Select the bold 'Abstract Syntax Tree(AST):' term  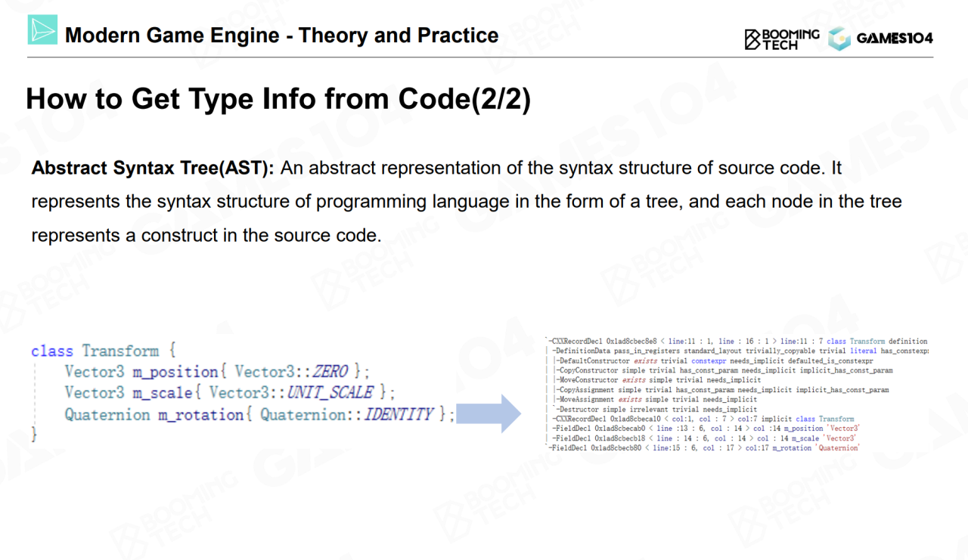coord(153,168)
